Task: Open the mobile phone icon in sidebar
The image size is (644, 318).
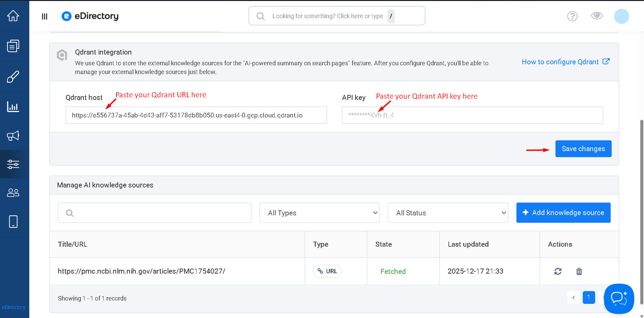Action: coord(13,222)
